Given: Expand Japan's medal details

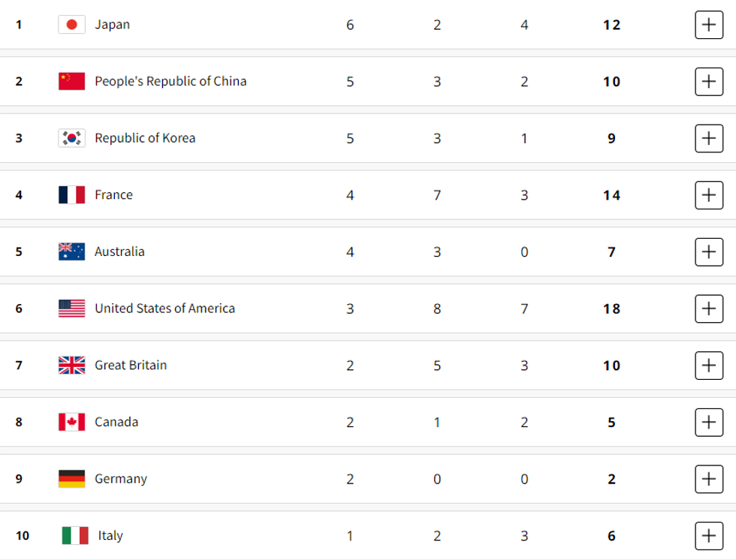Looking at the screenshot, I should click(x=709, y=25).
